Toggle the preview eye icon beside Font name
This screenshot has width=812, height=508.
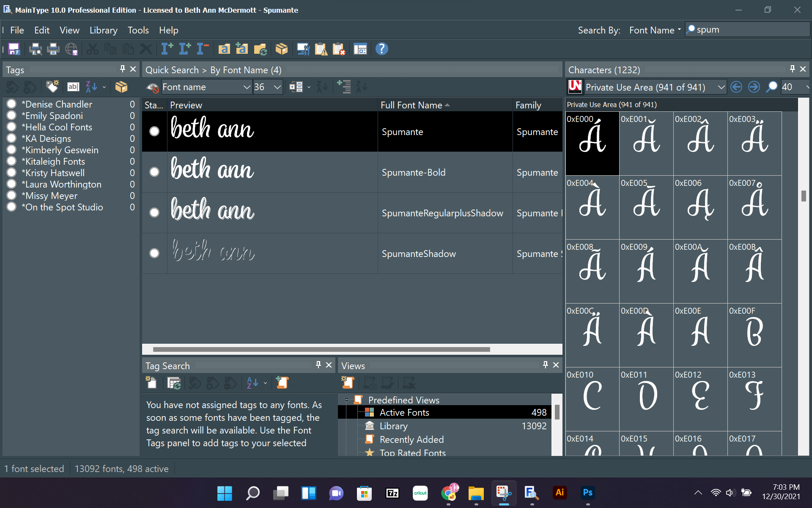[x=152, y=88]
